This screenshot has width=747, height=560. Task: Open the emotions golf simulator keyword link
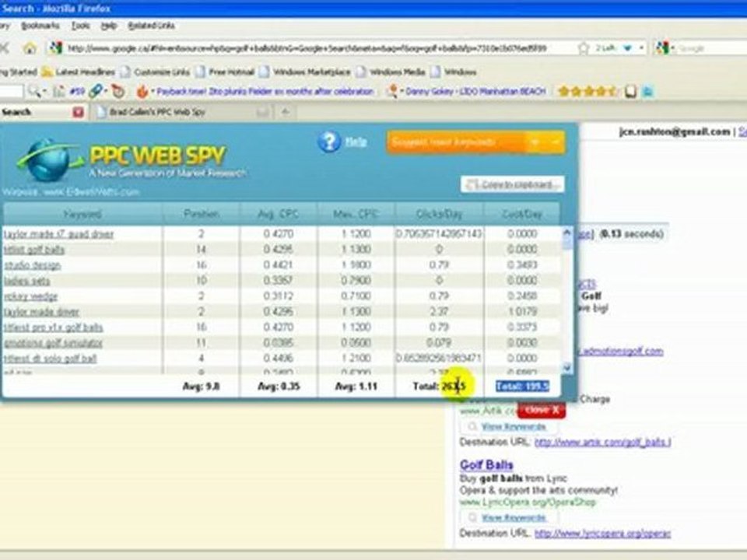pos(54,343)
